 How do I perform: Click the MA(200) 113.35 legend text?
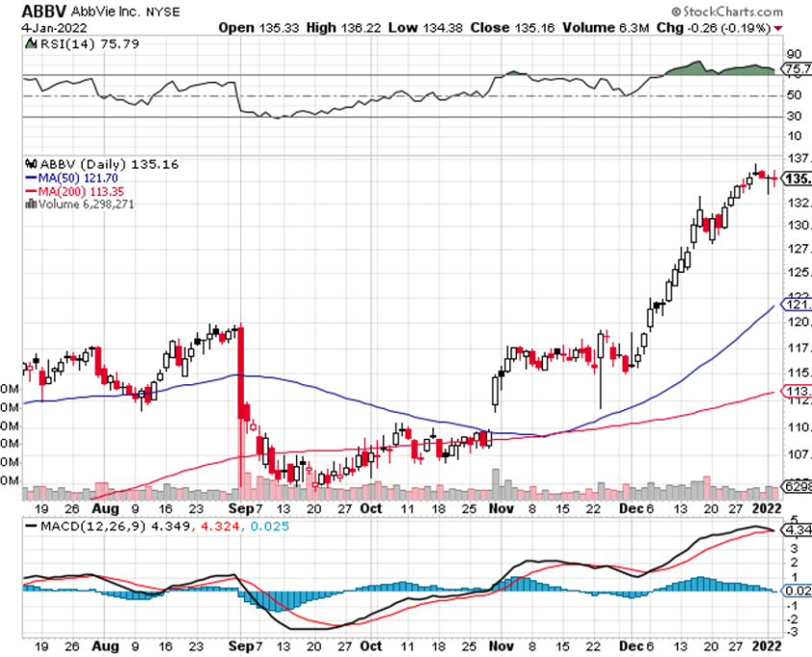[82, 191]
